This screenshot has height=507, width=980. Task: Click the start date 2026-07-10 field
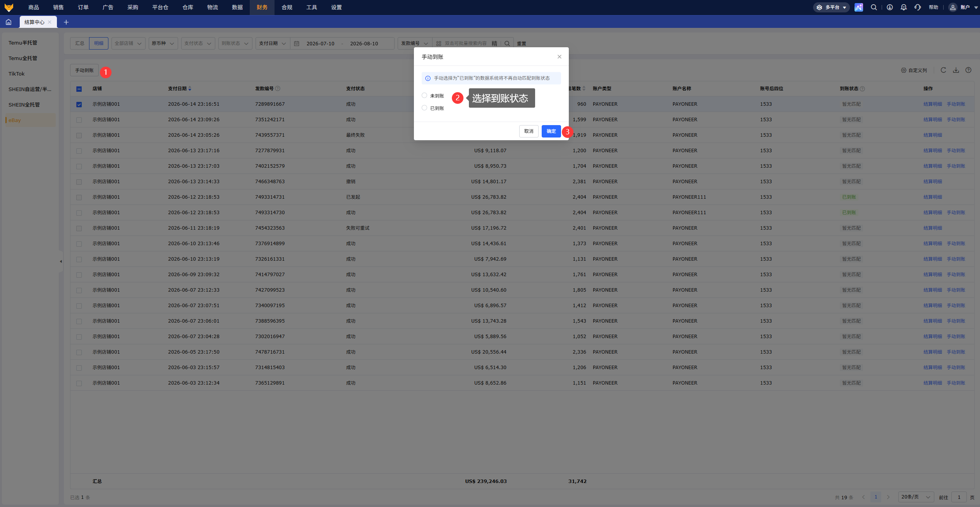point(320,43)
